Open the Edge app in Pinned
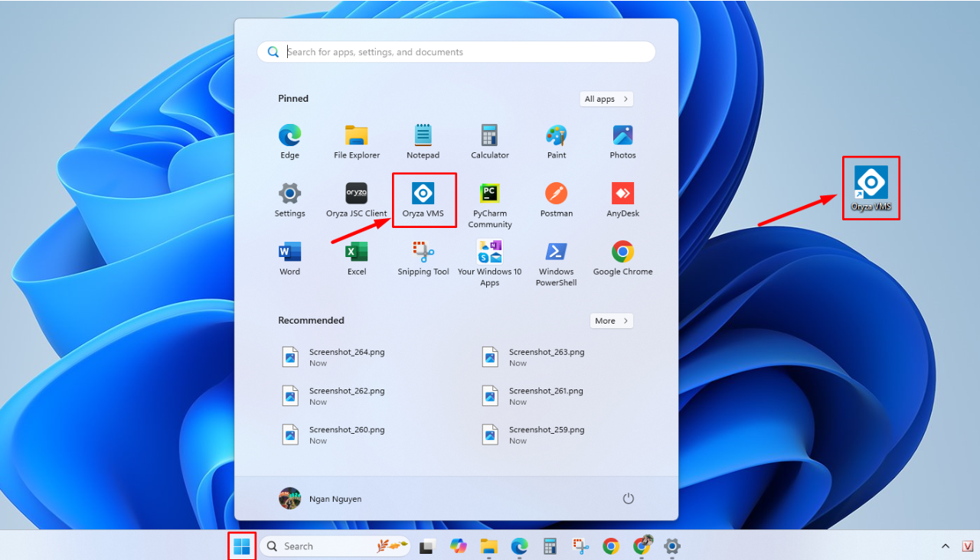980x560 pixels. click(289, 142)
